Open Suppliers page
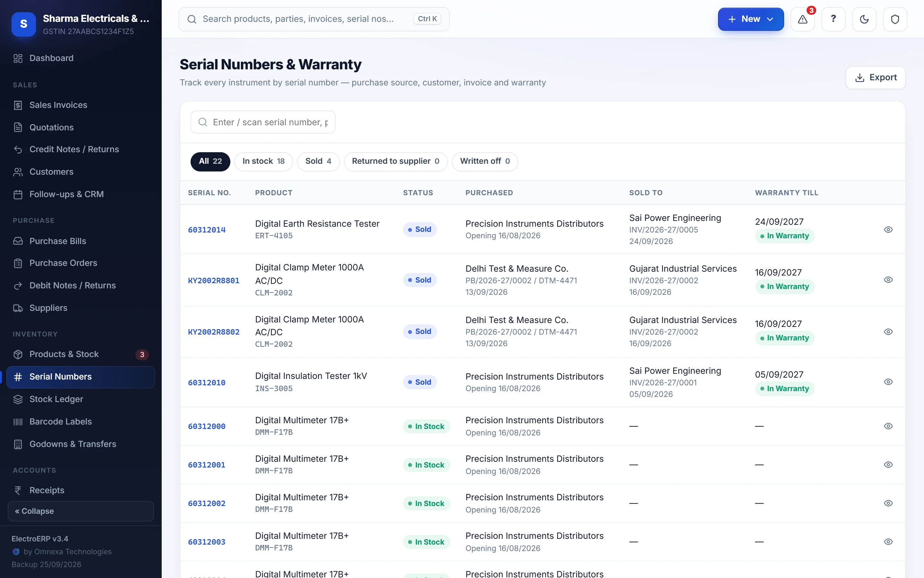Viewport: 924px width, 578px height. (x=81, y=308)
